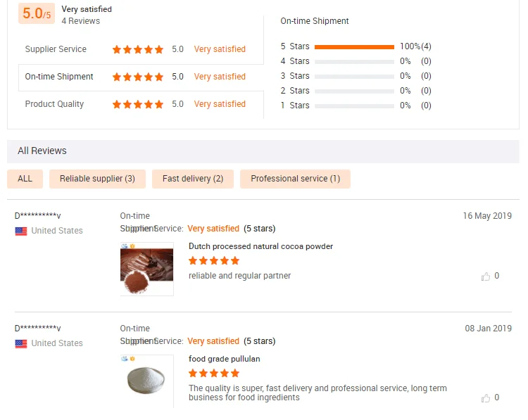Click thumbs-up icon on pullulan review
This screenshot has width=528, height=420.
coord(486,398)
